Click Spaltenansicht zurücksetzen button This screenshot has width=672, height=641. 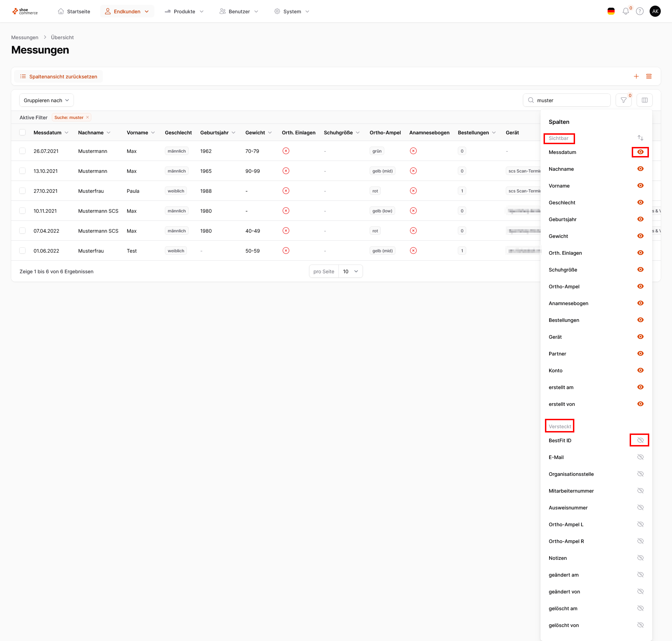click(x=59, y=77)
